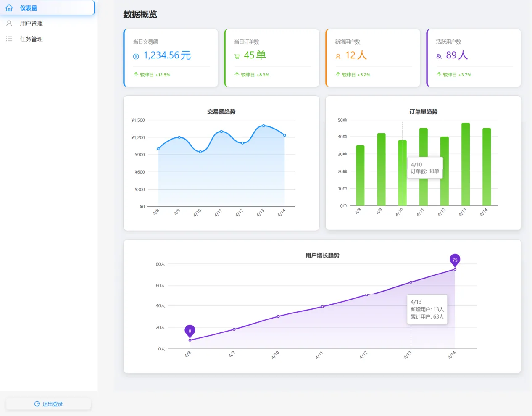Click the 4/13 data point in 交易额趋势
The width and height of the screenshot is (532, 416).
263,126
